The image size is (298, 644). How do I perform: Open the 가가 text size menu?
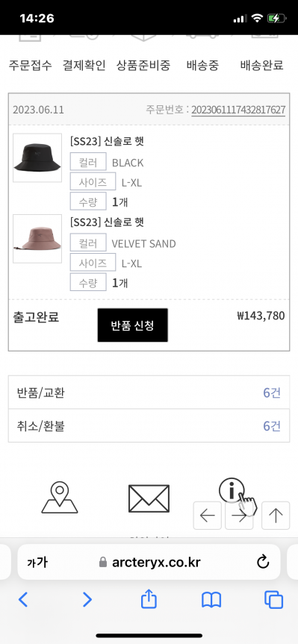click(37, 562)
